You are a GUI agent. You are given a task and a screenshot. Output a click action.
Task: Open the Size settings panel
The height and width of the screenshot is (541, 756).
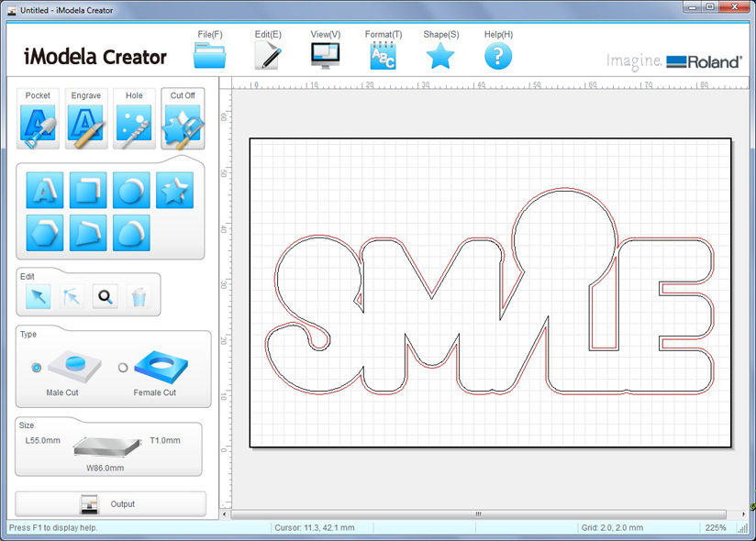point(110,447)
